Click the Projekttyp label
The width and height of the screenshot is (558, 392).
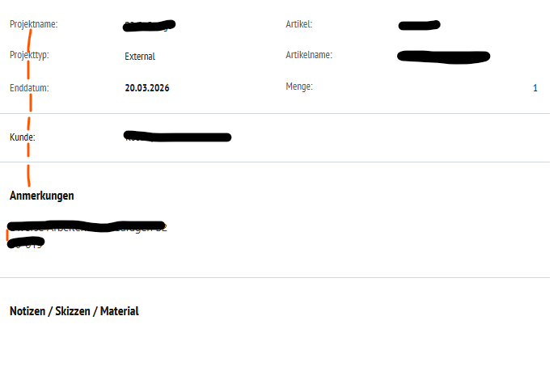(x=29, y=55)
